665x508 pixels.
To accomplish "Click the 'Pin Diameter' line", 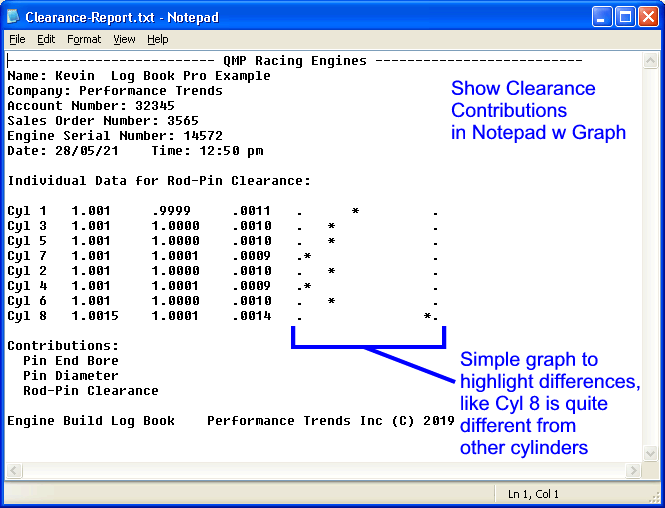I will 71,376.
